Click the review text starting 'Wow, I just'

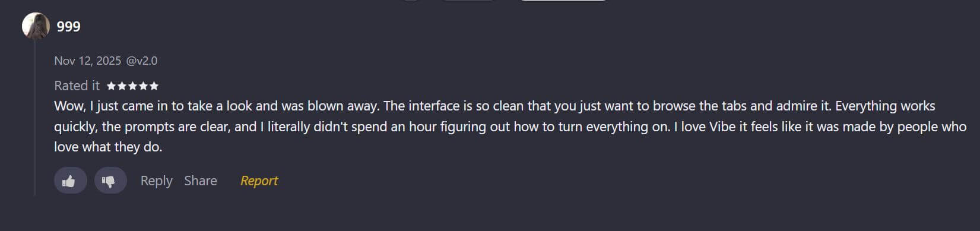[510, 126]
